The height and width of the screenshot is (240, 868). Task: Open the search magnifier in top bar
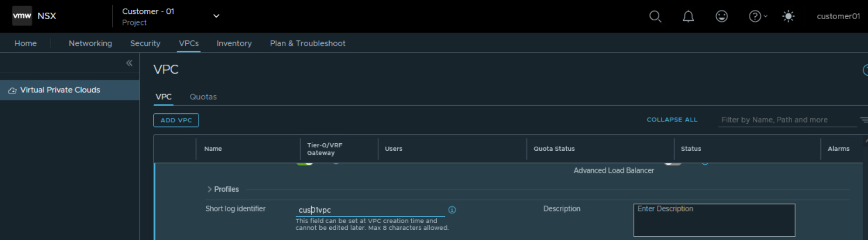(655, 16)
